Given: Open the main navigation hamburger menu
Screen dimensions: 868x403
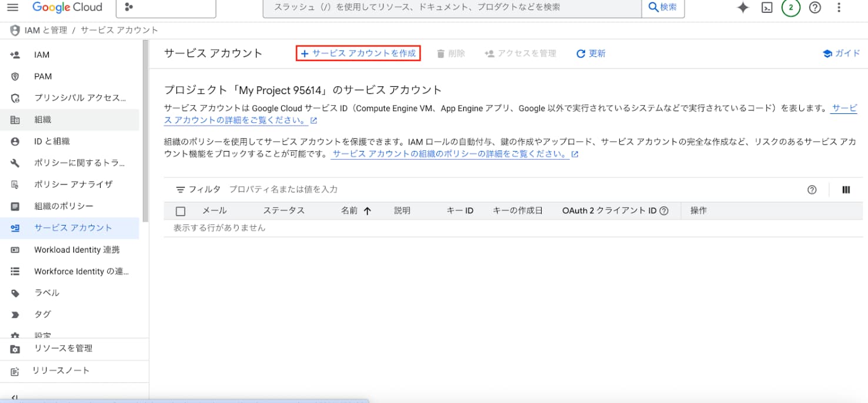Looking at the screenshot, I should point(13,8).
